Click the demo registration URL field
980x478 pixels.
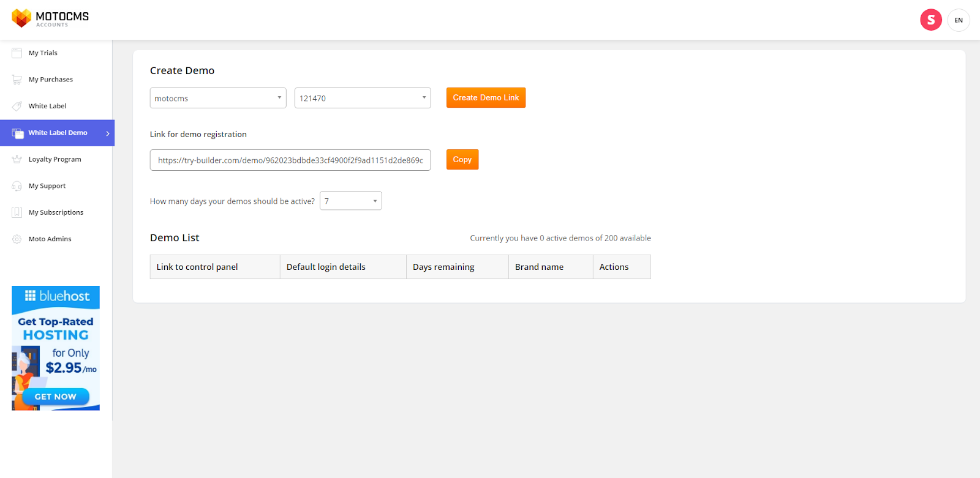pyautogui.click(x=290, y=160)
